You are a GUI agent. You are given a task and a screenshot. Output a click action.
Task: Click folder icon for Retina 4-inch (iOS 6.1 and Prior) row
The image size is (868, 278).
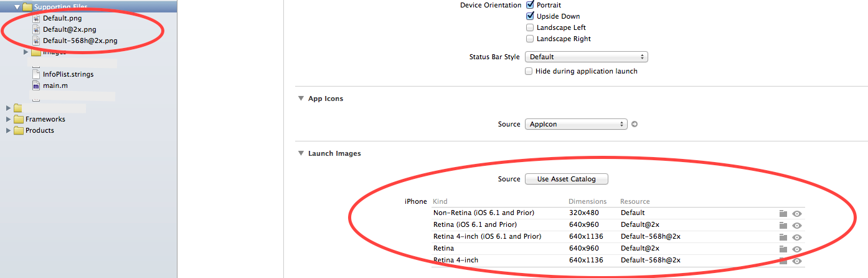click(x=783, y=237)
